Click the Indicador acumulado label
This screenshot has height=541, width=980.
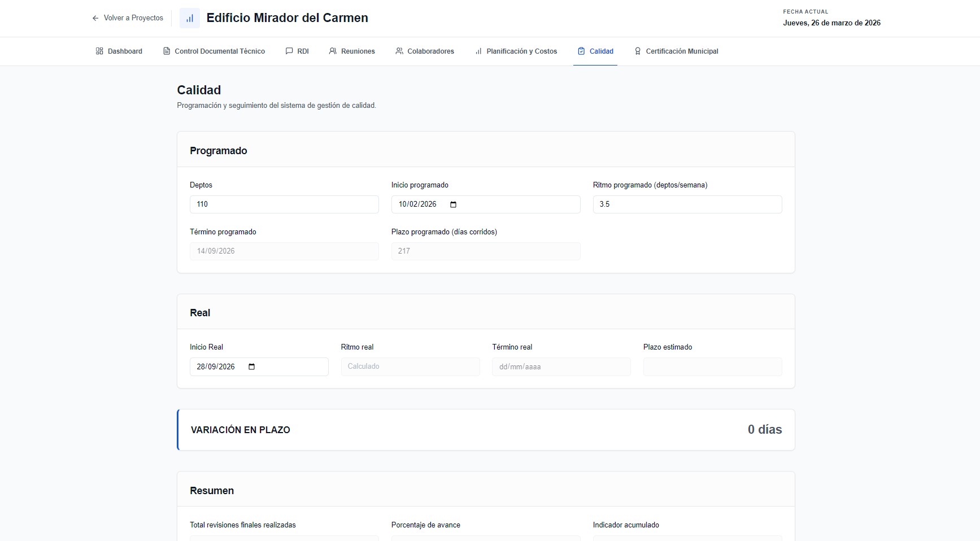(626, 525)
